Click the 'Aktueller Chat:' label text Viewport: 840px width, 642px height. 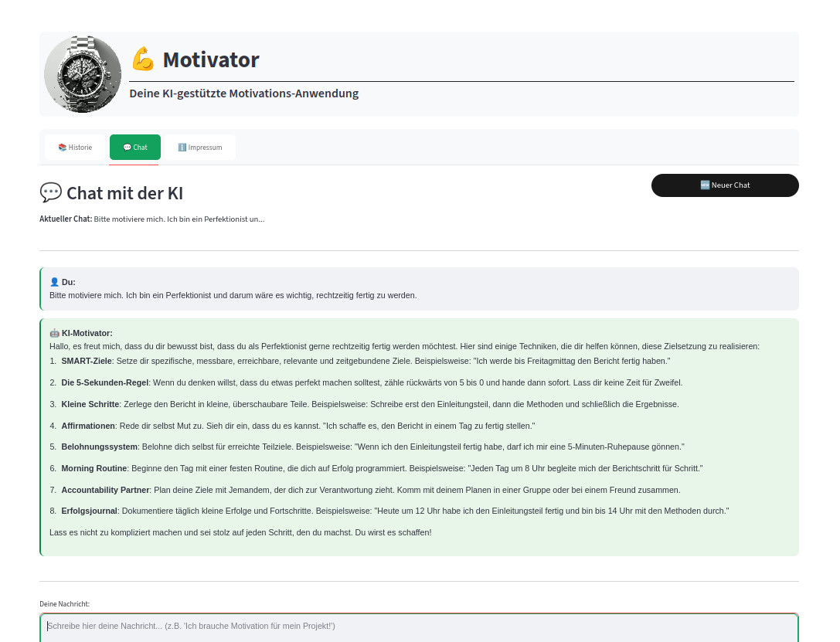66,219
